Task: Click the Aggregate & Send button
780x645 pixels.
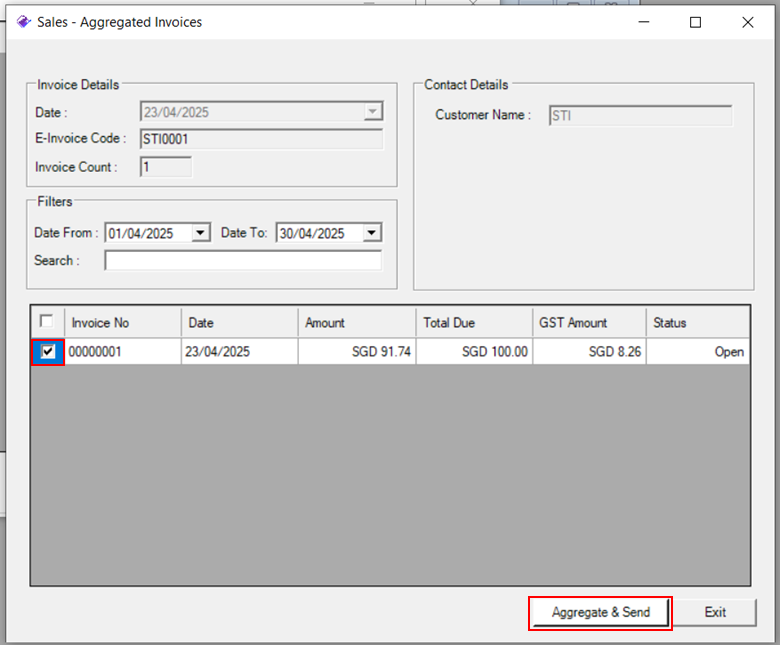Action: click(600, 613)
